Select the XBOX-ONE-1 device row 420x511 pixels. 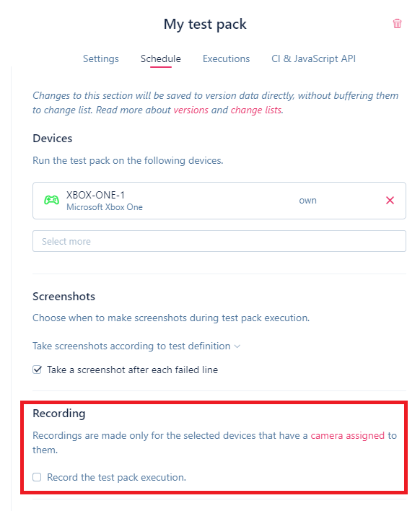[x=219, y=201]
